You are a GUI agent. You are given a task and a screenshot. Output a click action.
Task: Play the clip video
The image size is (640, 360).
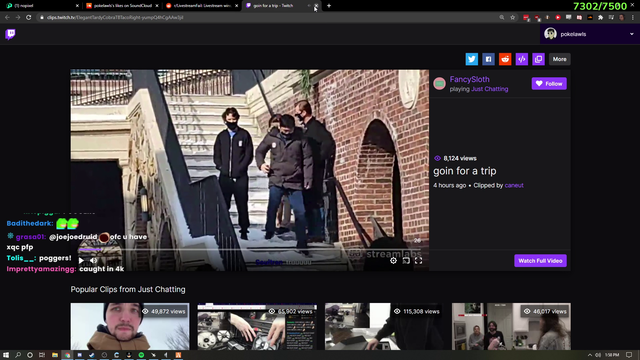pyautogui.click(x=81, y=260)
